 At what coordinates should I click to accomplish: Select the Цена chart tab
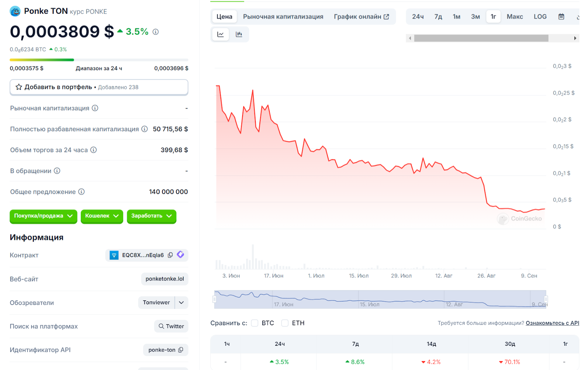tap(224, 17)
